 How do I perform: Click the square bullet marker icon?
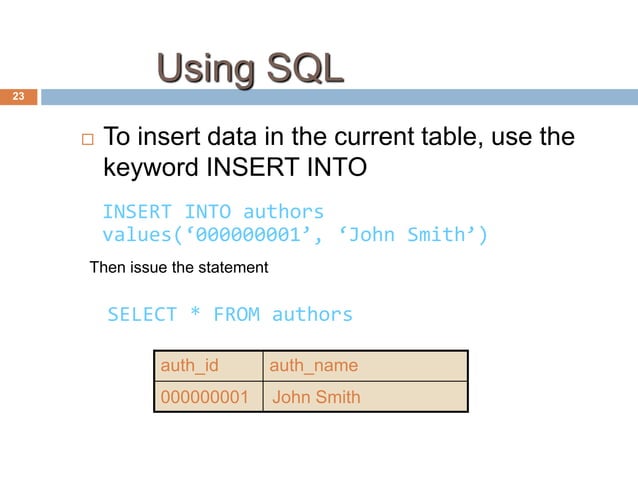[x=87, y=140]
